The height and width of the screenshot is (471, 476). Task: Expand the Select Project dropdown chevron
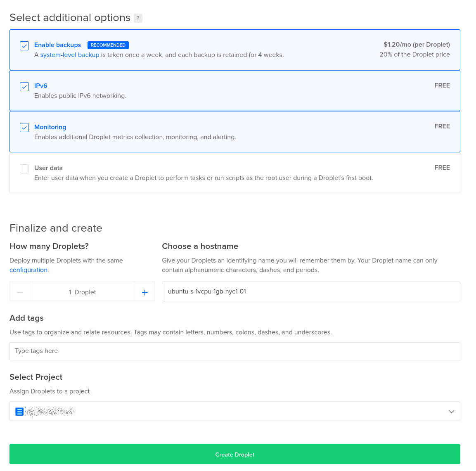[451, 412]
